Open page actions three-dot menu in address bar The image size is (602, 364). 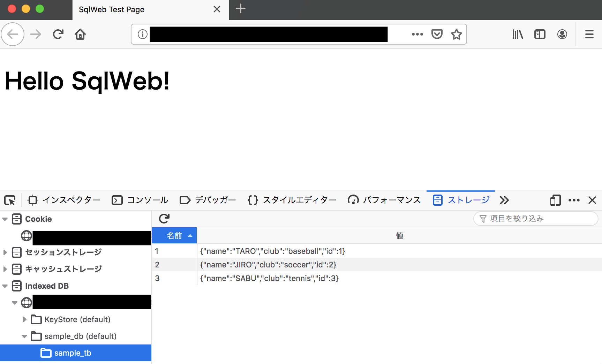pyautogui.click(x=417, y=34)
